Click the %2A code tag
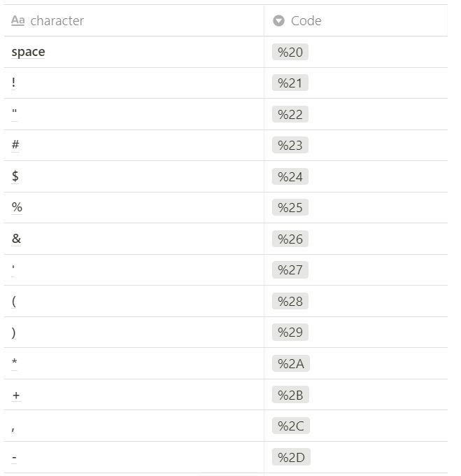 coord(290,364)
